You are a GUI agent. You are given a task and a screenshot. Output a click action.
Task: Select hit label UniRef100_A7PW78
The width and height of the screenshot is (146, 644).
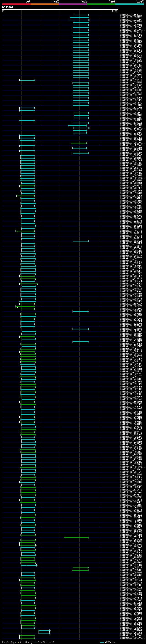point(131,151)
